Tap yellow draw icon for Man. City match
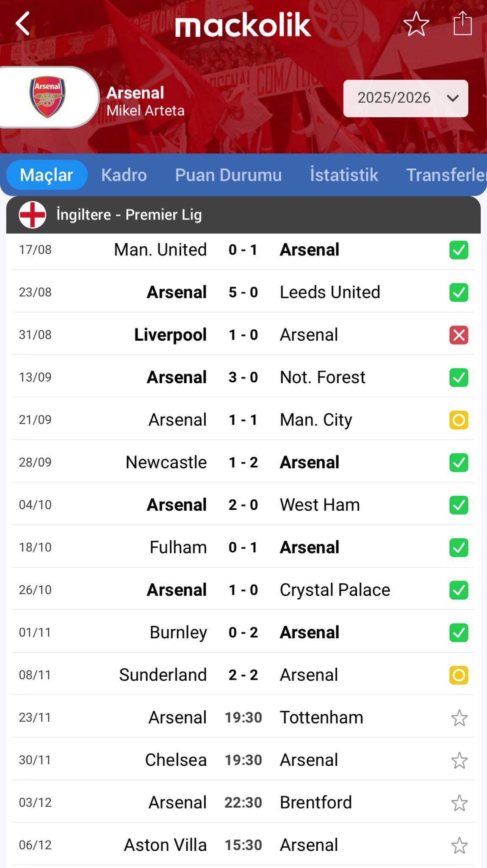Image resolution: width=487 pixels, height=868 pixels. click(459, 420)
